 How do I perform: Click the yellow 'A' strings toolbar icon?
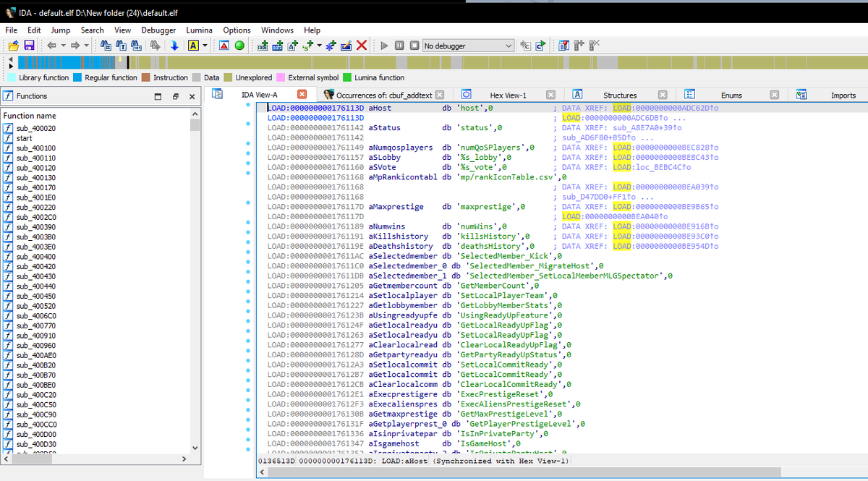(193, 46)
